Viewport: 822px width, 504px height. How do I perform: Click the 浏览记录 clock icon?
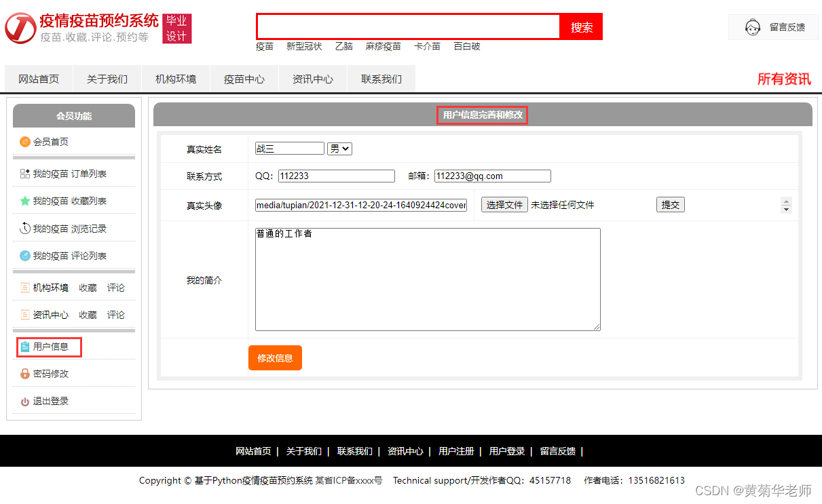(x=25, y=229)
